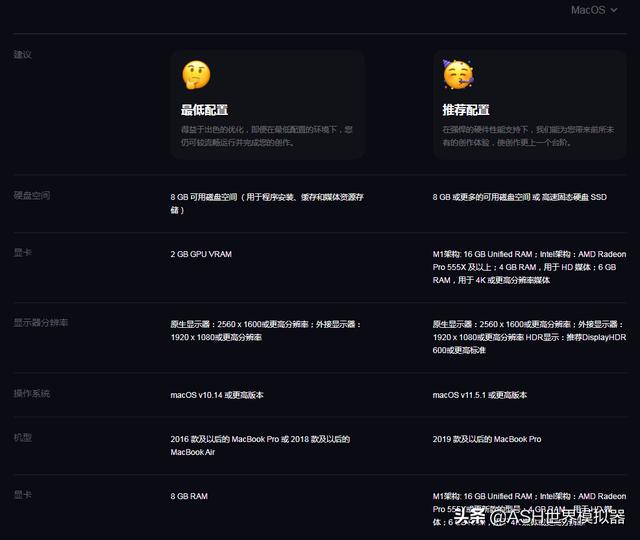Screen dimensions: 640x540
Task: Click the 硬盘空间 row label
Action: click(x=31, y=196)
